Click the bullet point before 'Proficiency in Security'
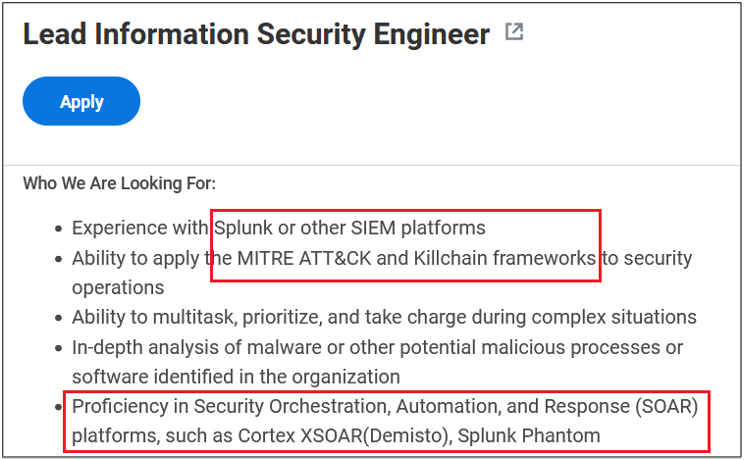This screenshot has height=460, width=745. [x=58, y=407]
